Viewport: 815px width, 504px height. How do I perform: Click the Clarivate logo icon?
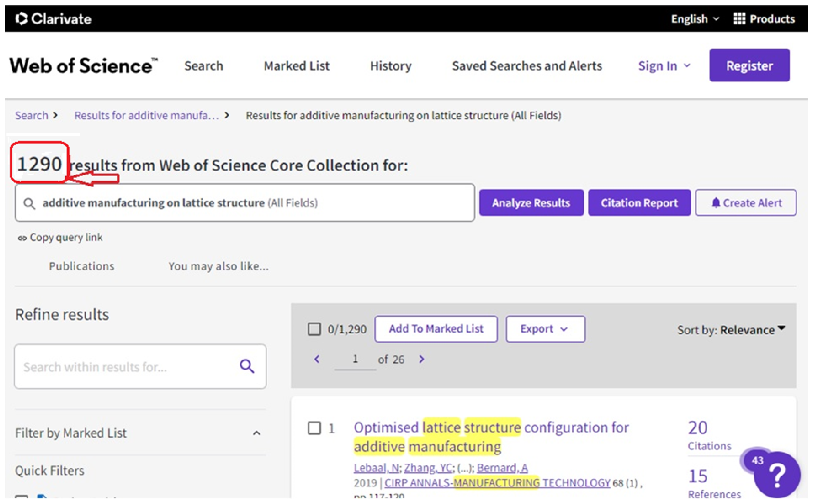coord(21,19)
